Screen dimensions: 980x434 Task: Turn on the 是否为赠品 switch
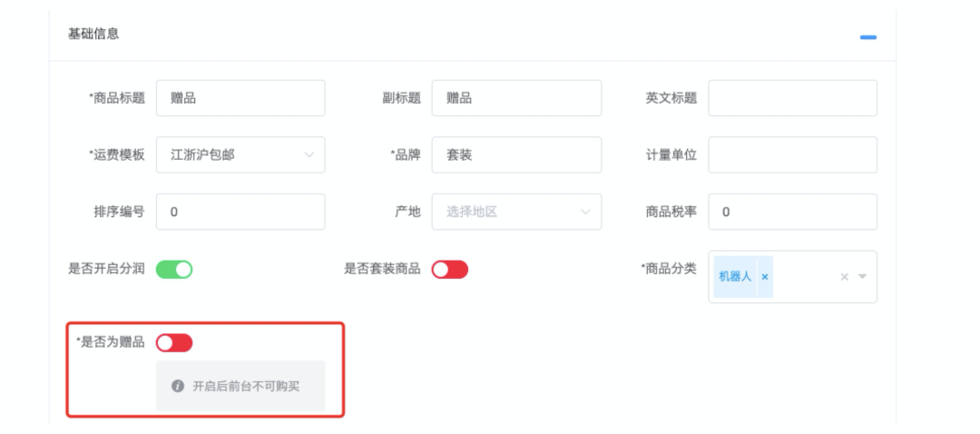coord(174,342)
